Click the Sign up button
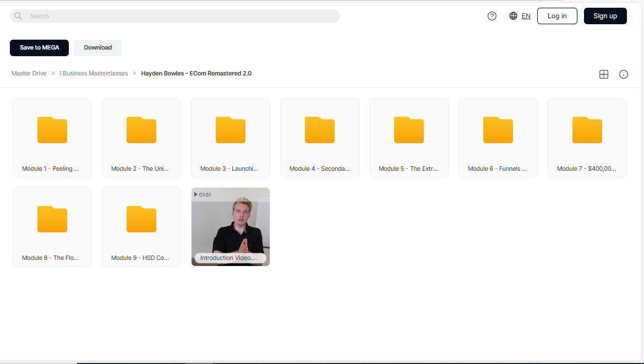Screen dimensions: 644x364 605,16
